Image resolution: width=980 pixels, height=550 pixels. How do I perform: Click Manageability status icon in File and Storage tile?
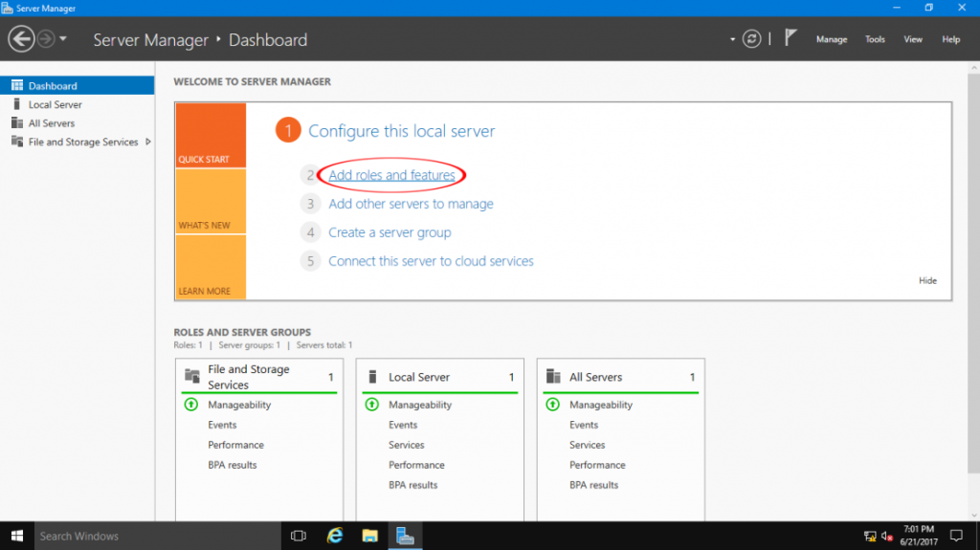[x=191, y=405]
